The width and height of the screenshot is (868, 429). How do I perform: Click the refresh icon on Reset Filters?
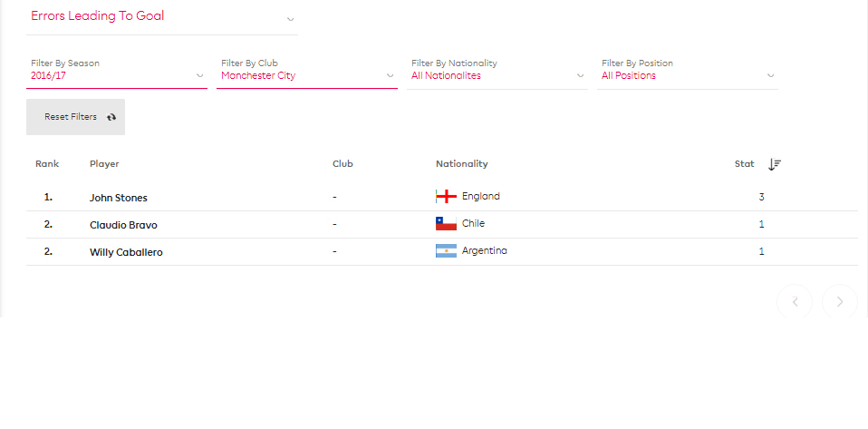coord(111,117)
